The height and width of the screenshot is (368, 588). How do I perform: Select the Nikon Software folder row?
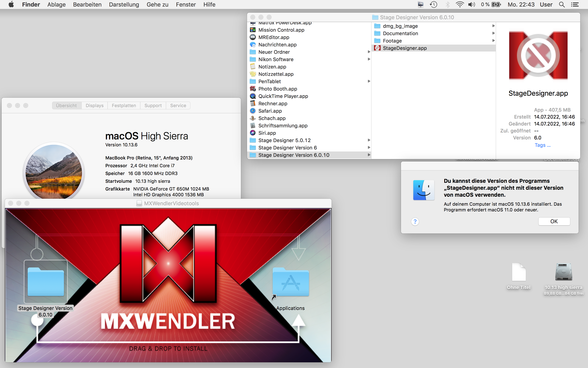tap(309, 59)
